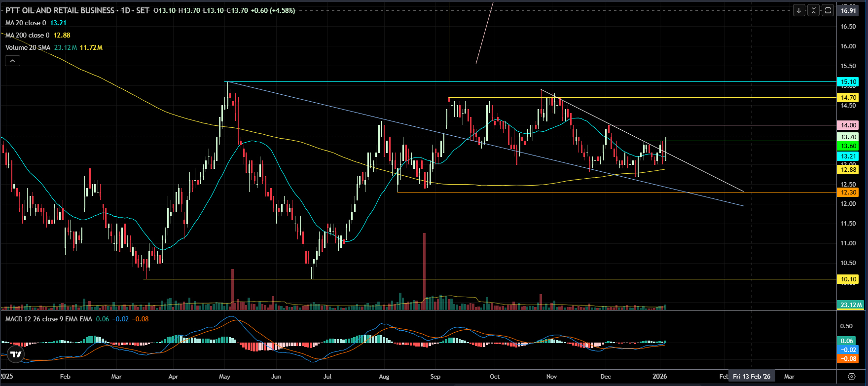Click the move pane down arrow button
Image resolution: width=868 pixels, height=386 pixels.
[799, 10]
